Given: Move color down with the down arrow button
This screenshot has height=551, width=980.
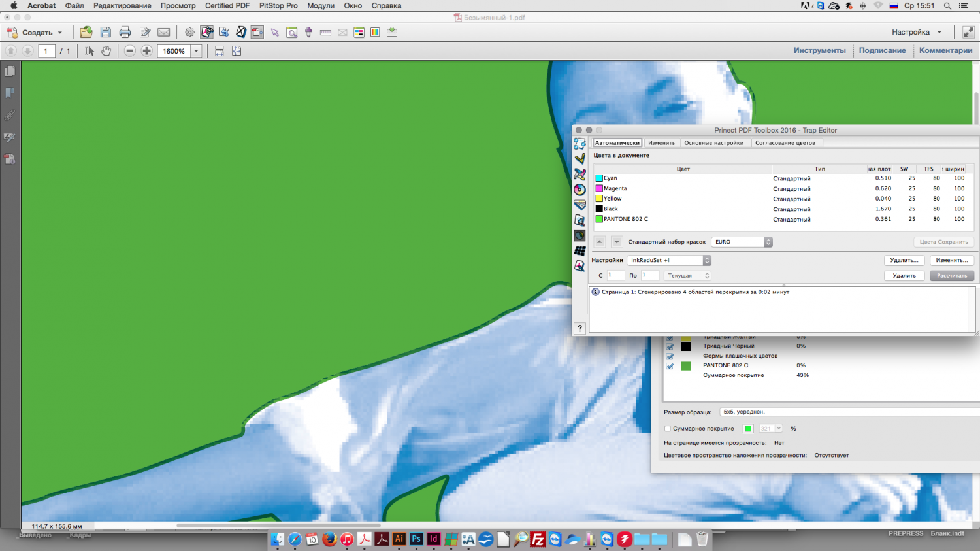Looking at the screenshot, I should [617, 242].
